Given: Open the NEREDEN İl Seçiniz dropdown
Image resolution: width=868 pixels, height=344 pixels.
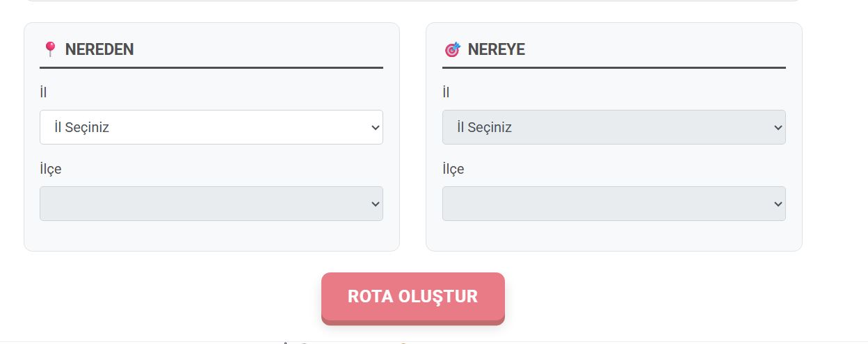Looking at the screenshot, I should click(211, 127).
